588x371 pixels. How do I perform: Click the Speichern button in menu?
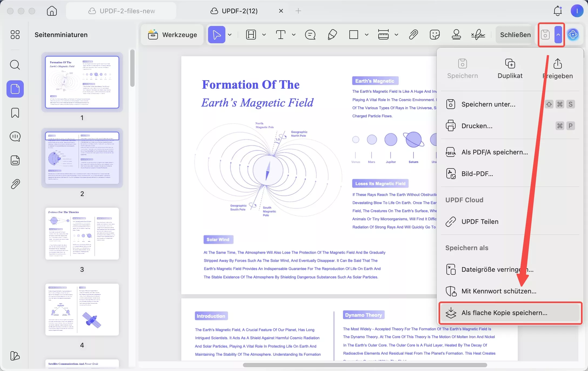point(463,69)
